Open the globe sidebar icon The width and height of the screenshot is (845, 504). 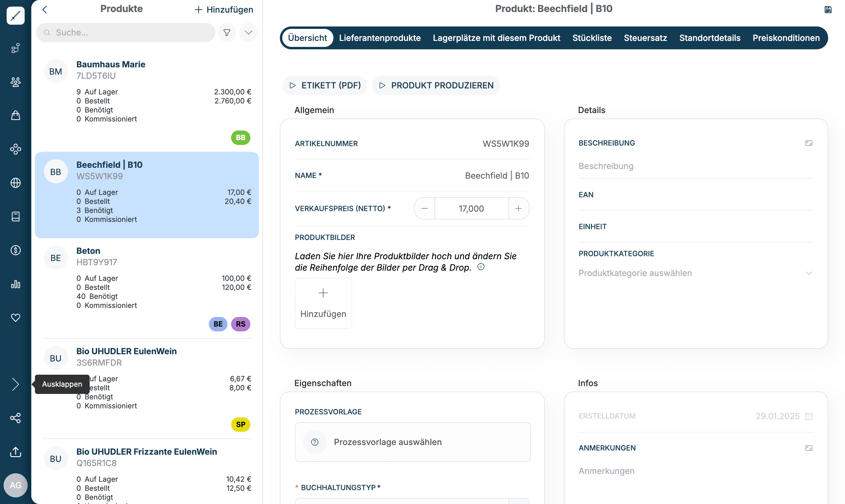pyautogui.click(x=15, y=183)
